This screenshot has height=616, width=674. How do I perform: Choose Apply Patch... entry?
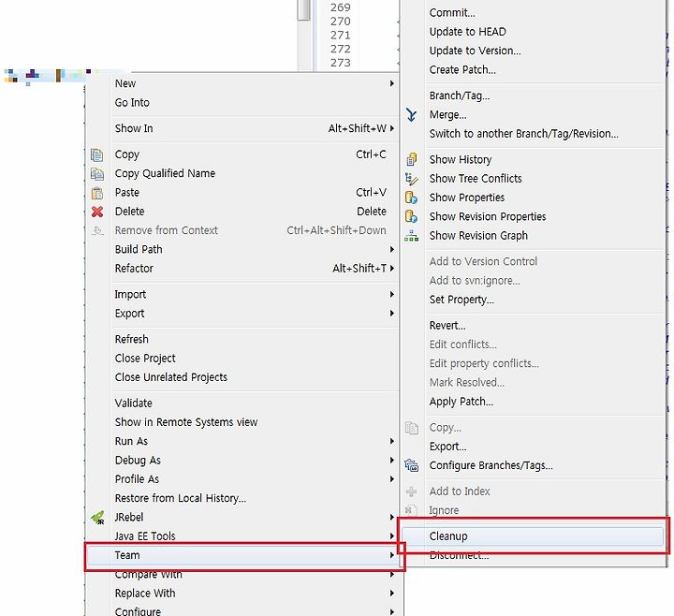tap(462, 402)
